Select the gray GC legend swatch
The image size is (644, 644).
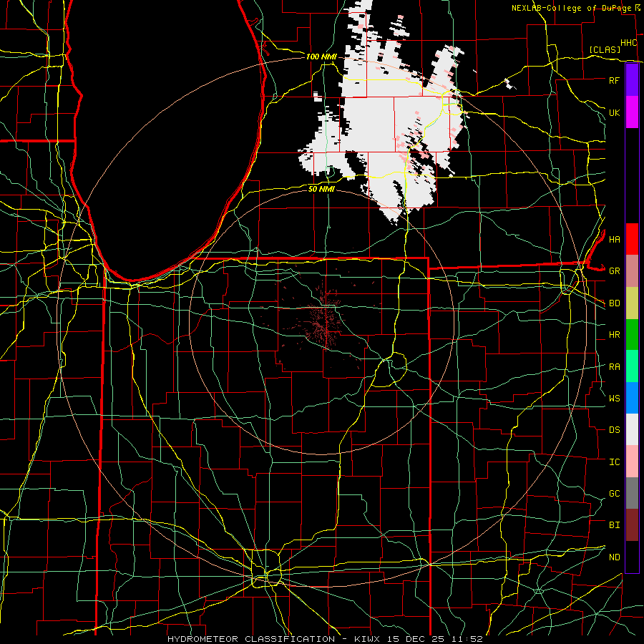(x=632, y=493)
